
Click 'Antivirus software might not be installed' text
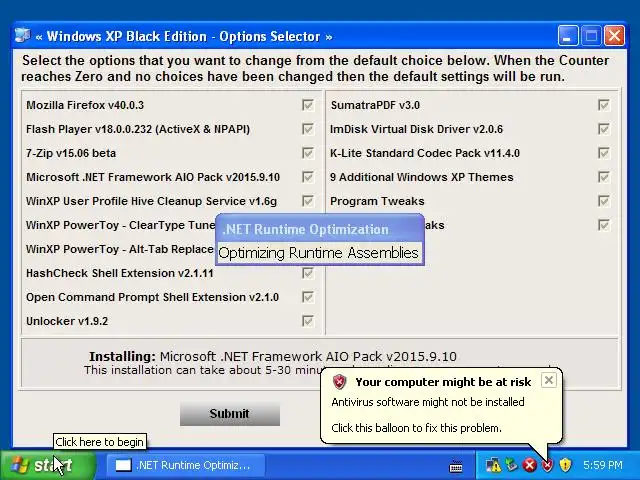[x=428, y=402]
